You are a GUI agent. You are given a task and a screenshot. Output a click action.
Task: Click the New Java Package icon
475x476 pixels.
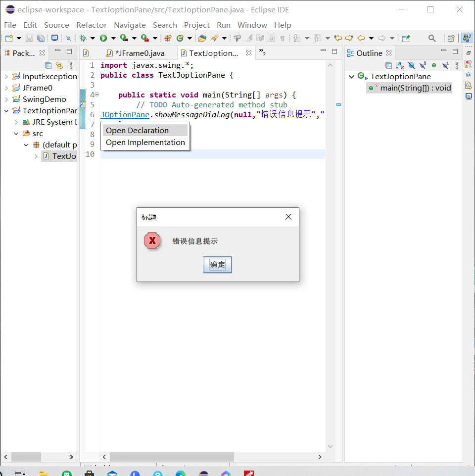tap(168, 38)
